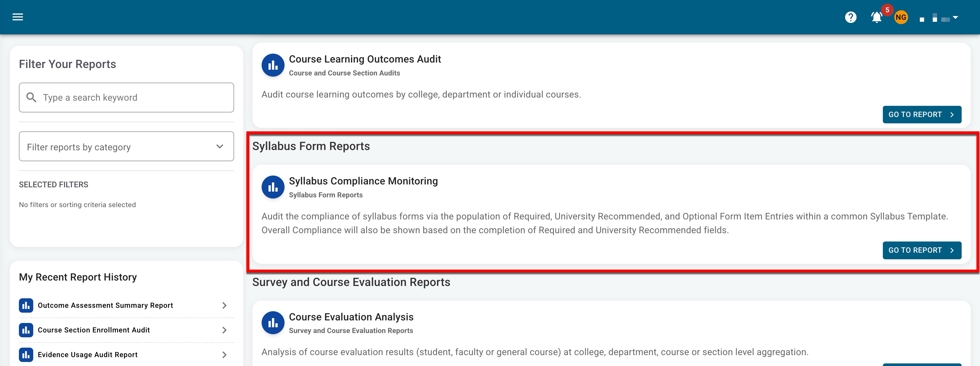Open the notifications bell
The width and height of the screenshot is (980, 366).
pos(877,17)
